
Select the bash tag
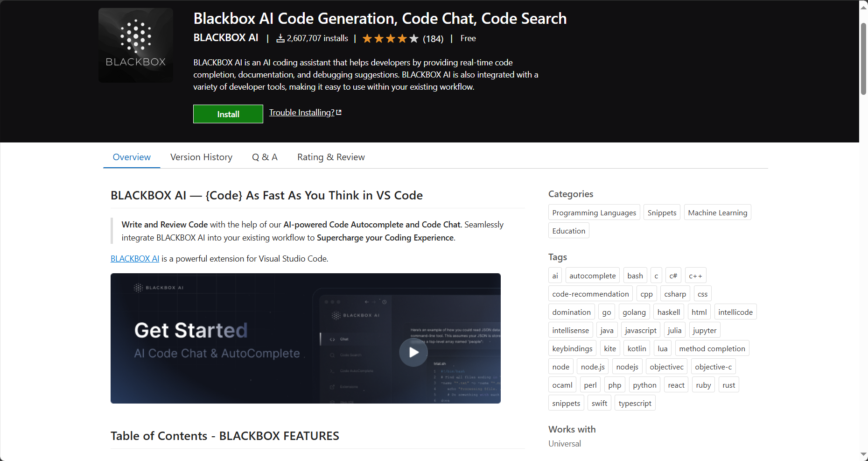[635, 276]
